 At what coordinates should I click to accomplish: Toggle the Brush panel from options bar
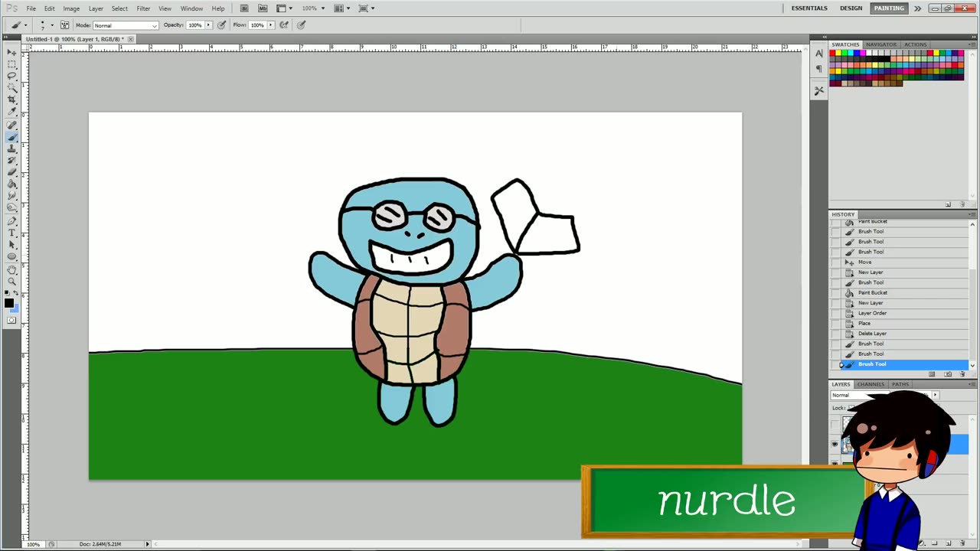65,25
